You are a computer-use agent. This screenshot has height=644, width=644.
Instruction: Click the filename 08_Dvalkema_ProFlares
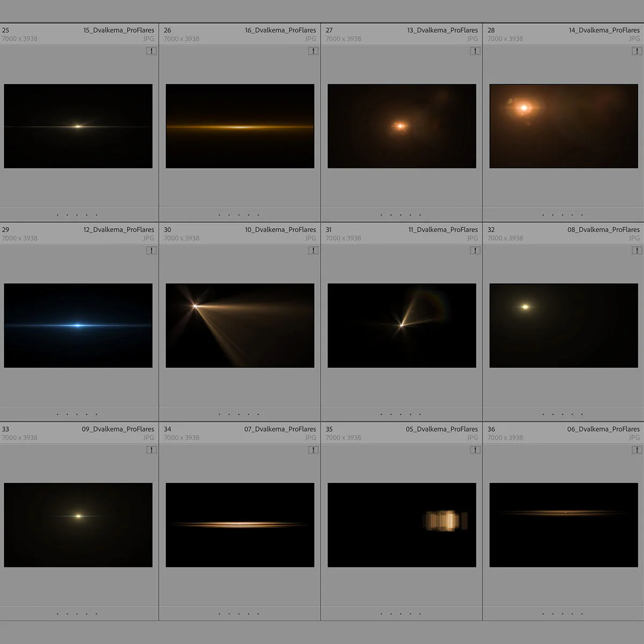coord(604,230)
